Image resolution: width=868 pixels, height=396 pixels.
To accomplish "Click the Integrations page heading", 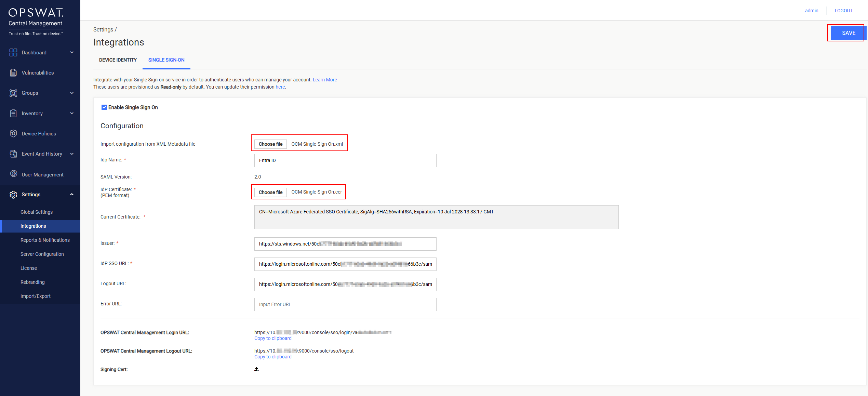I will click(x=119, y=42).
